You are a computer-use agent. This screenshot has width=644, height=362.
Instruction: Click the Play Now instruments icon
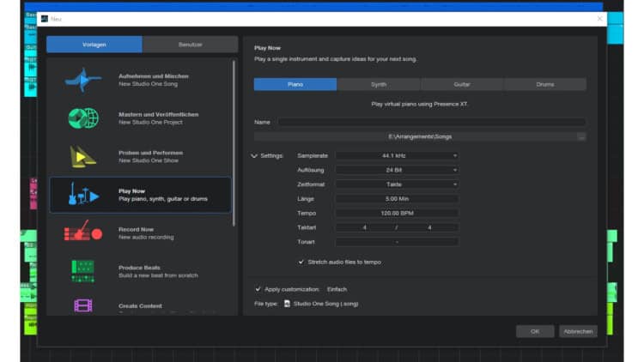pos(84,194)
